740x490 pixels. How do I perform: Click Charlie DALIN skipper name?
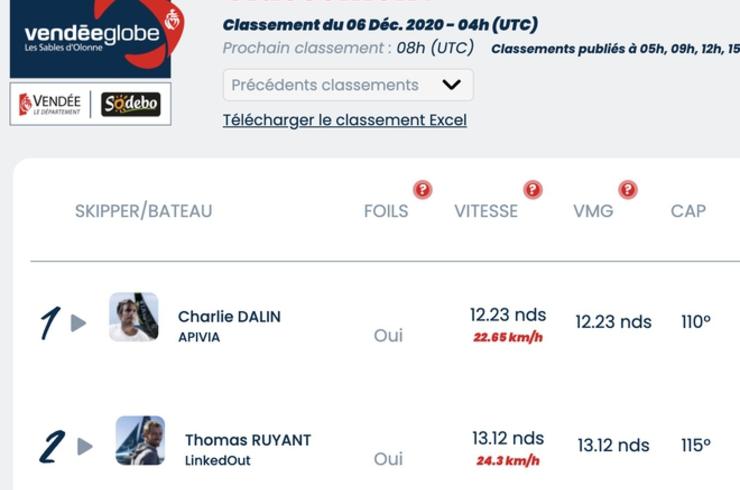[229, 316]
